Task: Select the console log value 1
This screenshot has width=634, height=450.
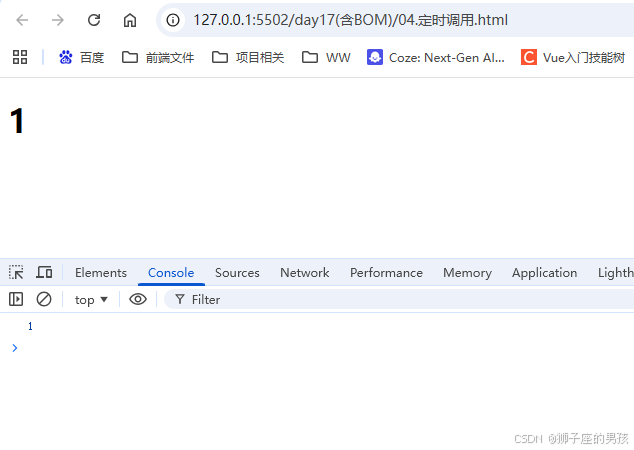Action: (x=30, y=326)
